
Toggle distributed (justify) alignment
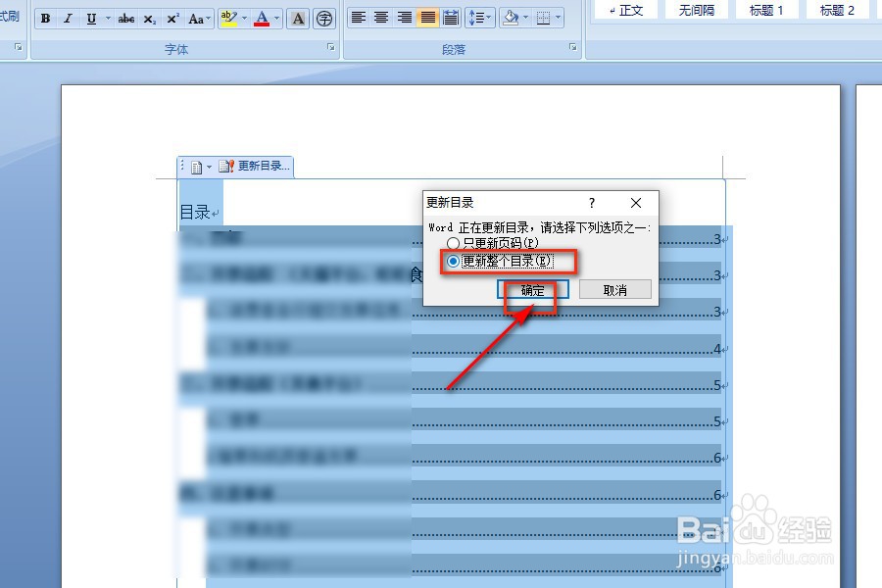[x=451, y=17]
